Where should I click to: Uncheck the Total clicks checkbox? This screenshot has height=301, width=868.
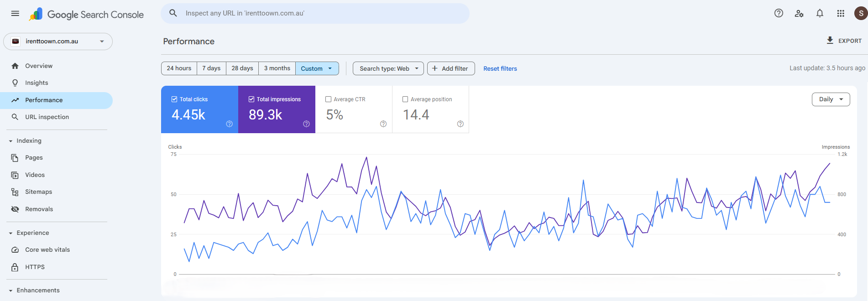(174, 99)
